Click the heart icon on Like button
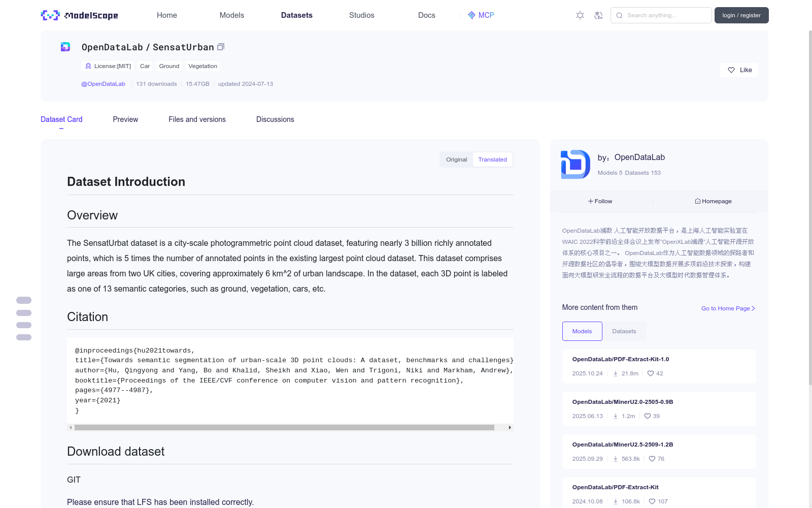Viewport: 812px width, 508px height. click(x=731, y=70)
